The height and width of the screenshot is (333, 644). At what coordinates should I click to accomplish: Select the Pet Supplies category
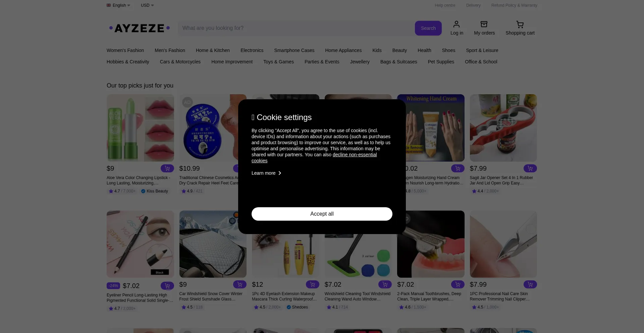[x=441, y=62]
